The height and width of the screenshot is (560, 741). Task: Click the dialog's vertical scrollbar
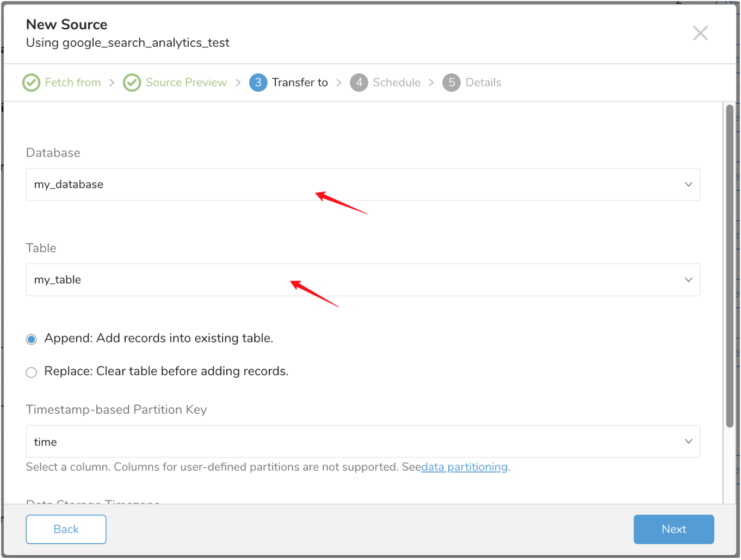pos(730,266)
